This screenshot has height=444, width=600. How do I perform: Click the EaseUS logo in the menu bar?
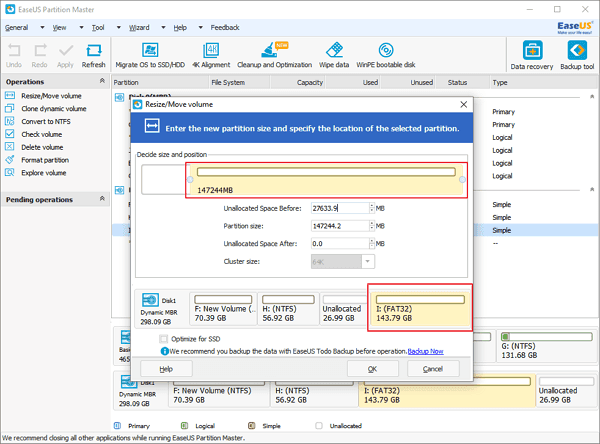pos(575,28)
